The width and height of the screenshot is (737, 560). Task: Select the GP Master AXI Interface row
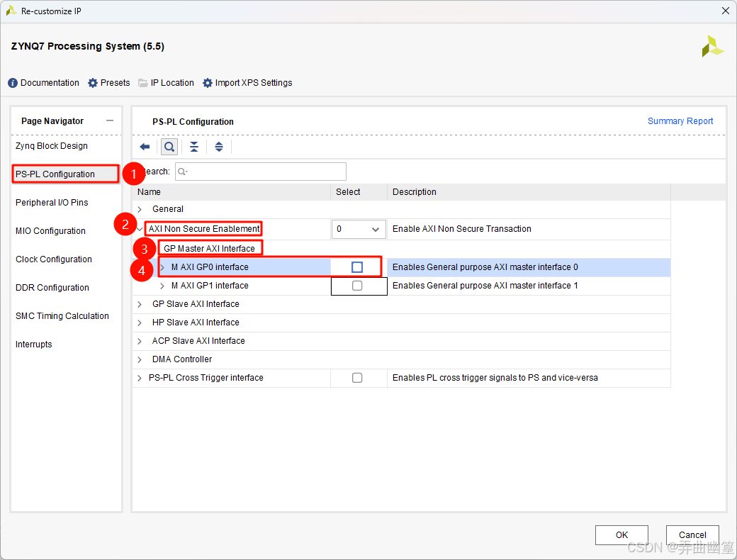pyautogui.click(x=209, y=248)
